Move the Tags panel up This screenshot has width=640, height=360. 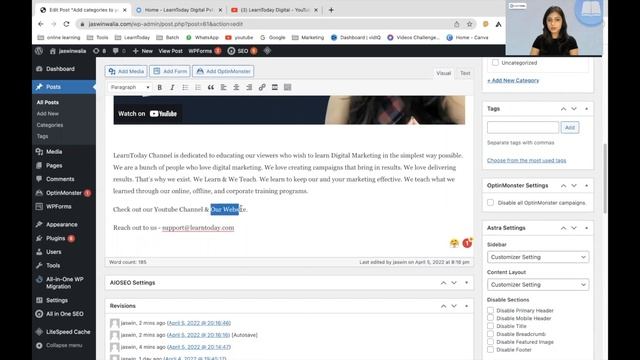[x=563, y=109]
